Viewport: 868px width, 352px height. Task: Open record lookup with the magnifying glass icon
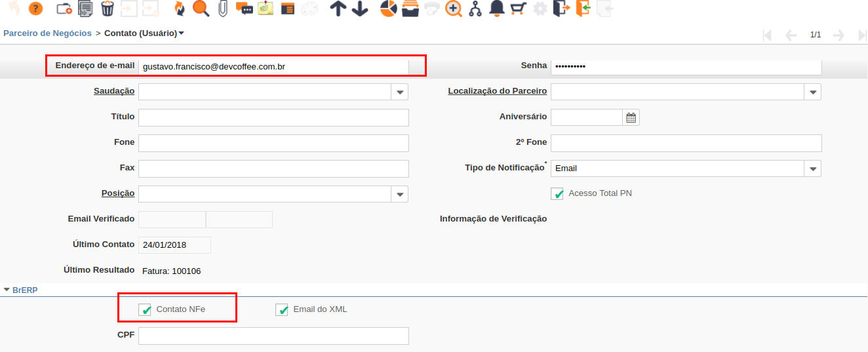[201, 9]
